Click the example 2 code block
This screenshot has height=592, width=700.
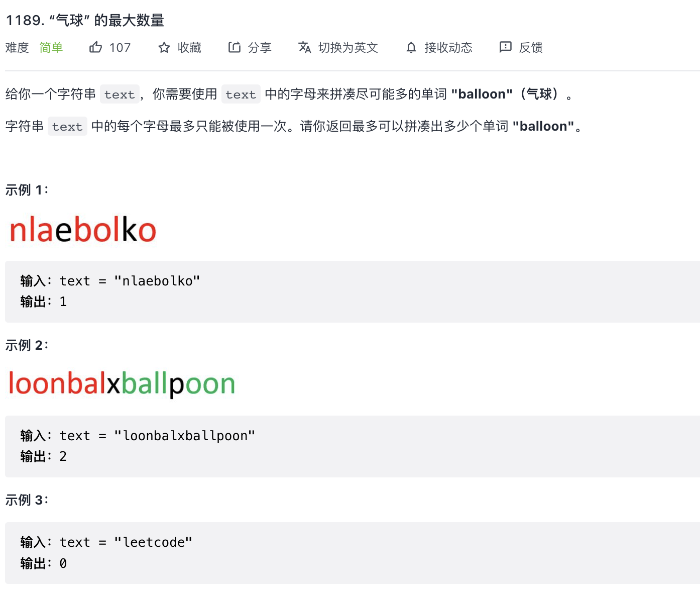click(352, 446)
